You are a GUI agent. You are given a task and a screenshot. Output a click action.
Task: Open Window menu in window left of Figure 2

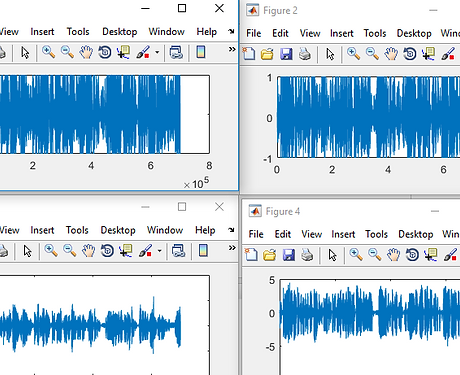click(x=167, y=32)
